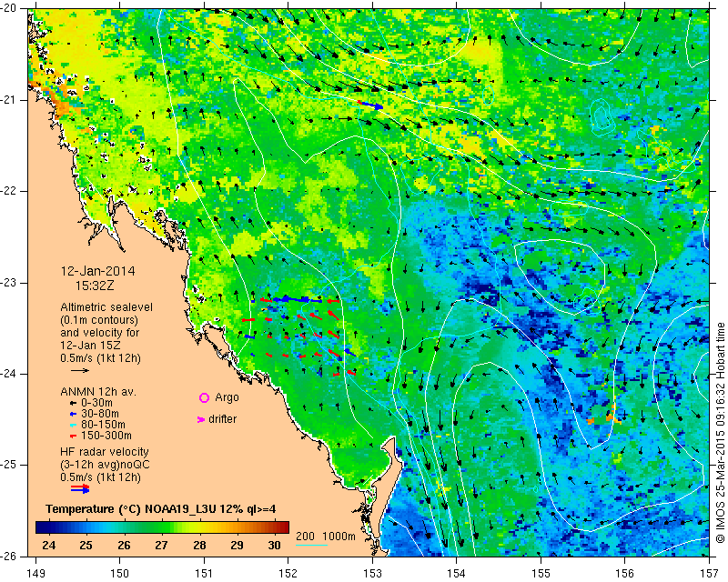
Task: Click the 'drifter' legend label
Action: pos(222,419)
